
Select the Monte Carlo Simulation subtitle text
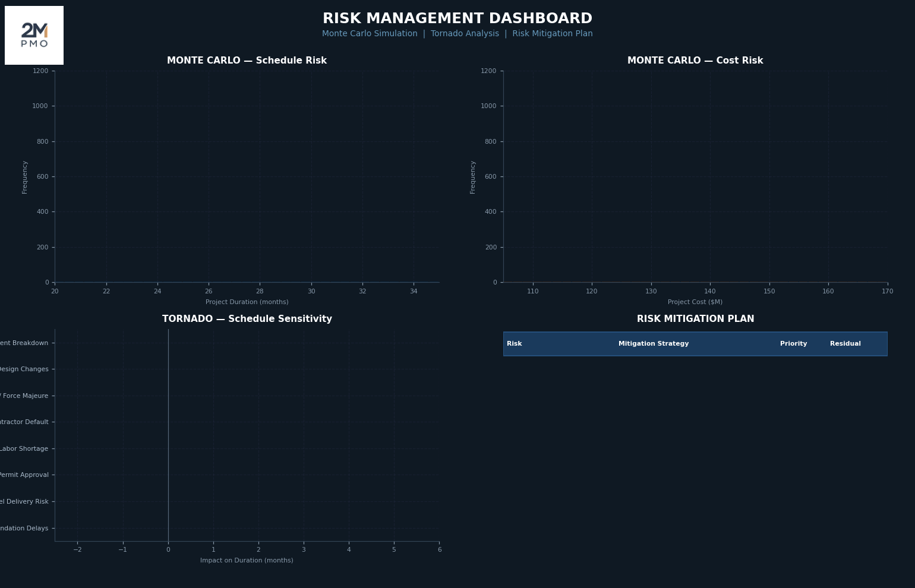tap(370, 34)
